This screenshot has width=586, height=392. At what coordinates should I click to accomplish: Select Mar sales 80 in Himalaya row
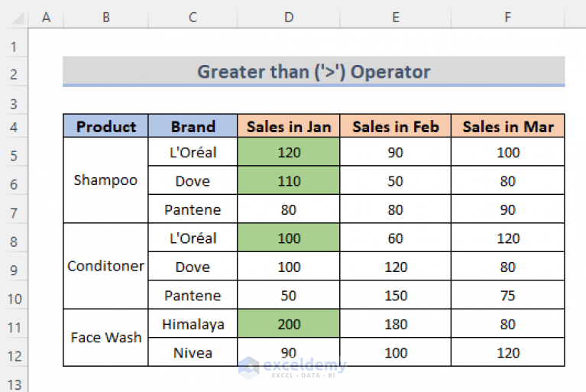[x=508, y=324]
